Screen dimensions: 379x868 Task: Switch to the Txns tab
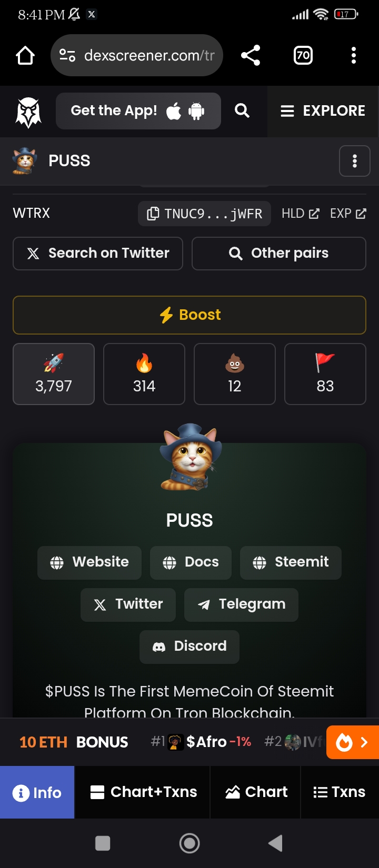(x=340, y=792)
